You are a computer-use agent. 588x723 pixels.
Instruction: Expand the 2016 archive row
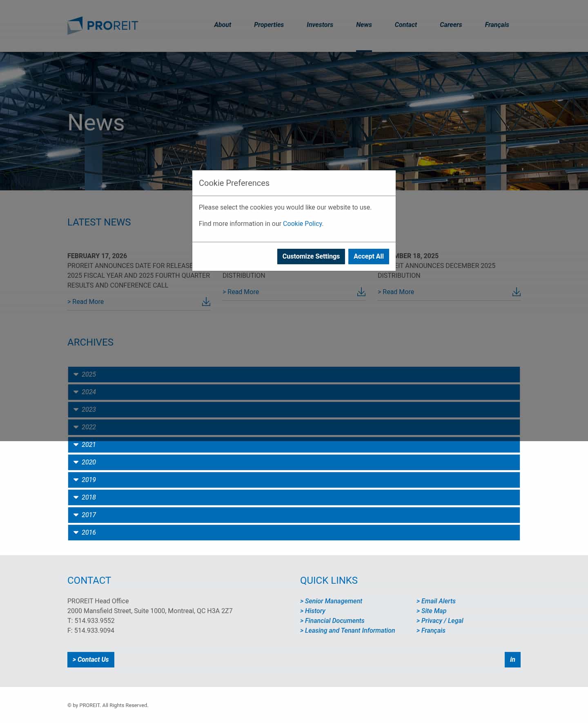tap(294, 533)
